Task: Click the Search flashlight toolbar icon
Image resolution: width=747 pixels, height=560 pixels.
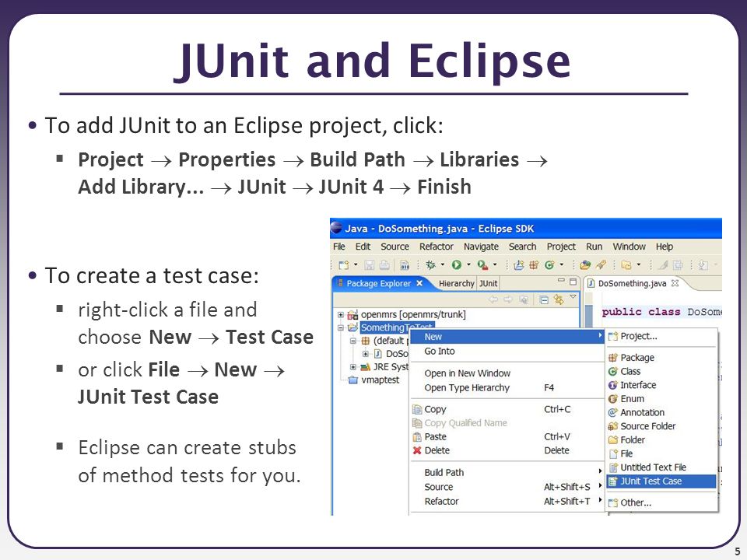Action: coord(601,264)
